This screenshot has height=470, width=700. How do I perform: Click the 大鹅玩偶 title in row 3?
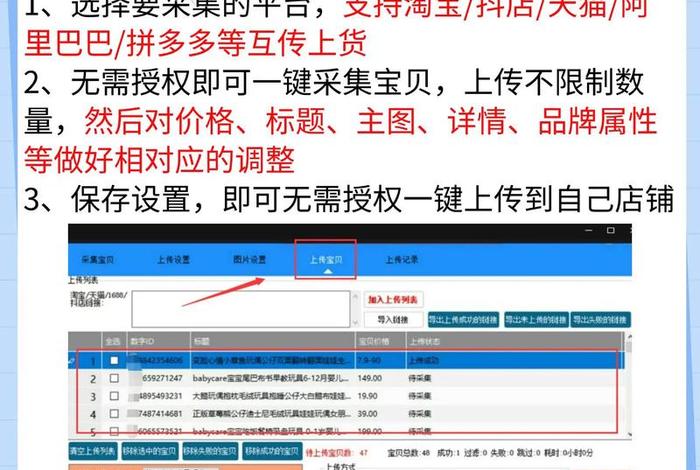[x=271, y=396]
